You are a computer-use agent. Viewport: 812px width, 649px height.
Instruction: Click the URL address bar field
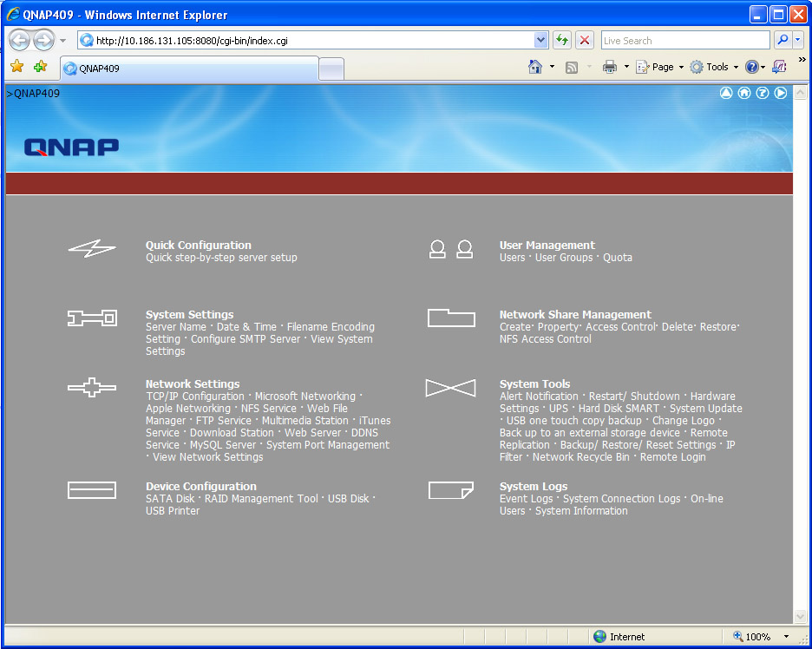coord(314,41)
